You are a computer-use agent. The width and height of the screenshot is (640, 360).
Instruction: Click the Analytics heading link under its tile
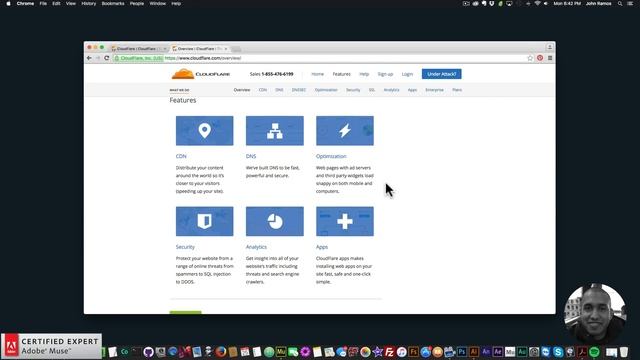tap(256, 247)
